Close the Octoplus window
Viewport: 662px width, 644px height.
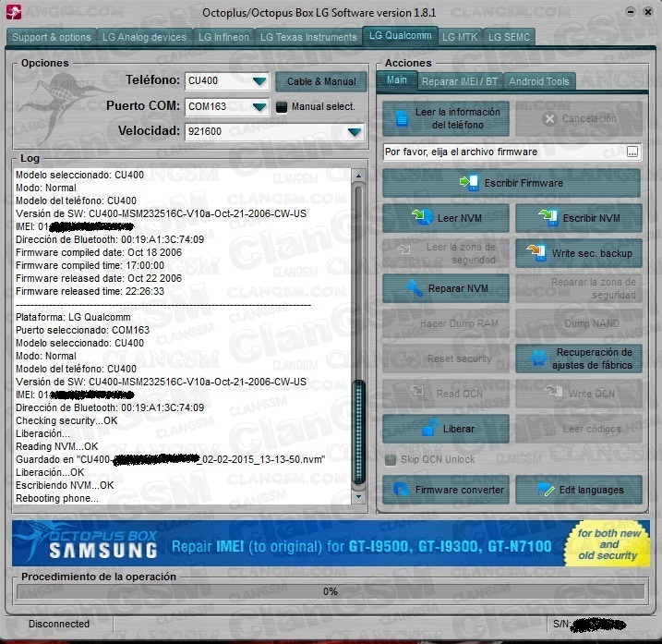tap(647, 12)
